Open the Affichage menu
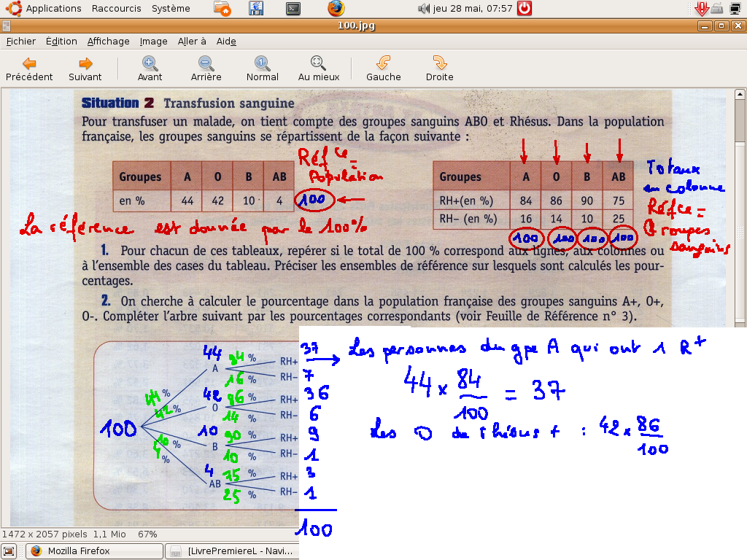 (108, 42)
